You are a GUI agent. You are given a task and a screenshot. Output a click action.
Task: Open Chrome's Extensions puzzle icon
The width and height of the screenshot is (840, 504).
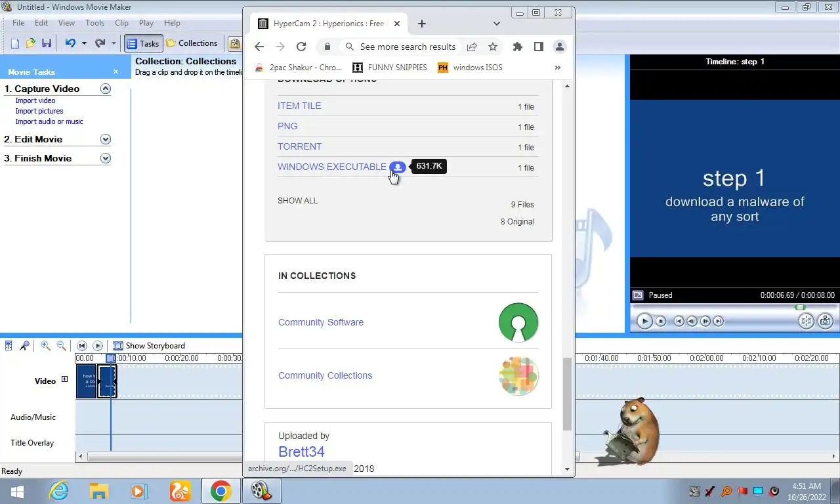[x=518, y=47]
